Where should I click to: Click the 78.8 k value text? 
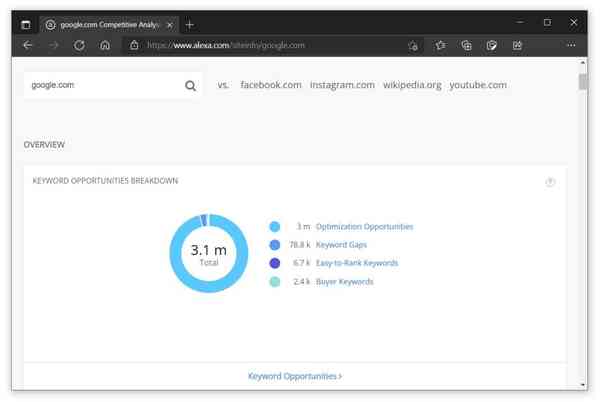(300, 245)
